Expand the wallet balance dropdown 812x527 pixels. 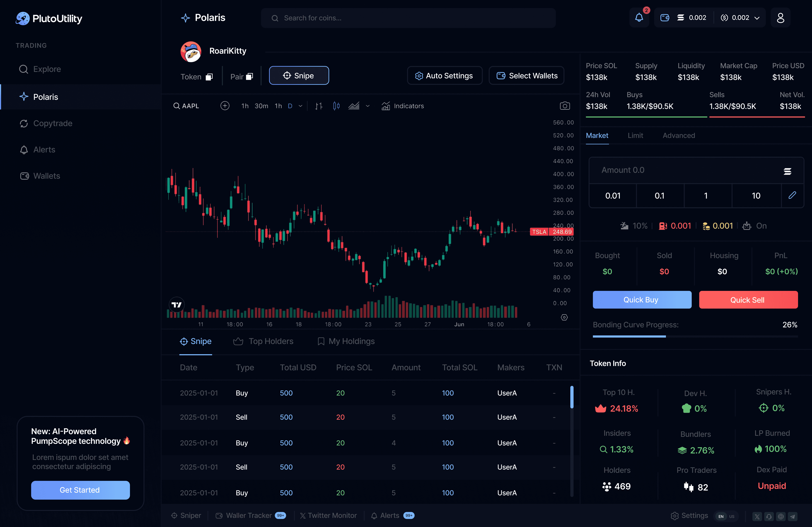(x=757, y=18)
